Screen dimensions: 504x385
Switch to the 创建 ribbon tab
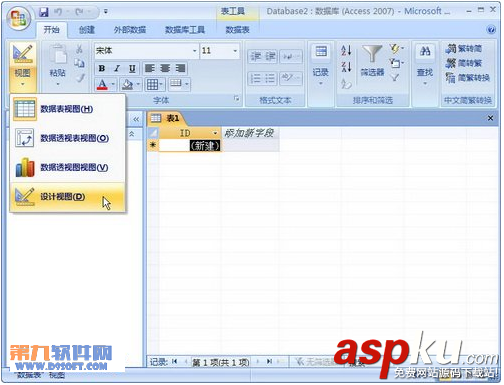[87, 30]
